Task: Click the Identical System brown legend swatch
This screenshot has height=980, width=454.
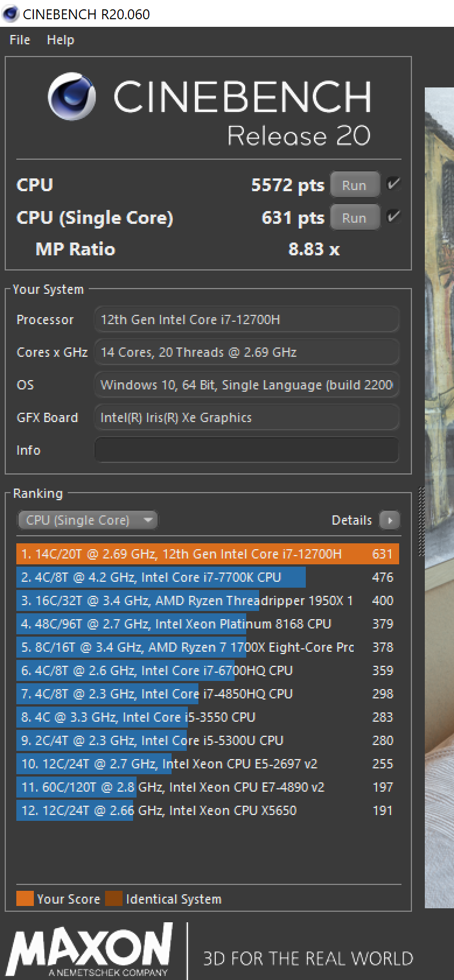Action: click(114, 898)
